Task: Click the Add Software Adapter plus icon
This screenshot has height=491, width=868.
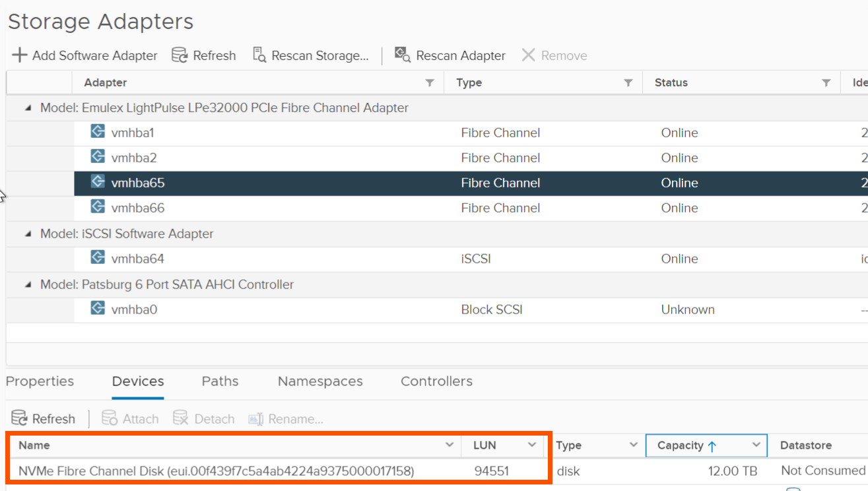Action: tap(20, 55)
